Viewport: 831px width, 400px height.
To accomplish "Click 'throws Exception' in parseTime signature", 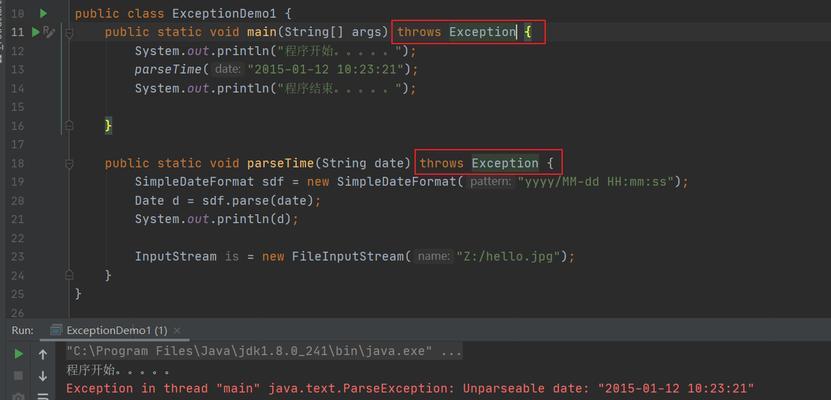I will (x=479, y=163).
